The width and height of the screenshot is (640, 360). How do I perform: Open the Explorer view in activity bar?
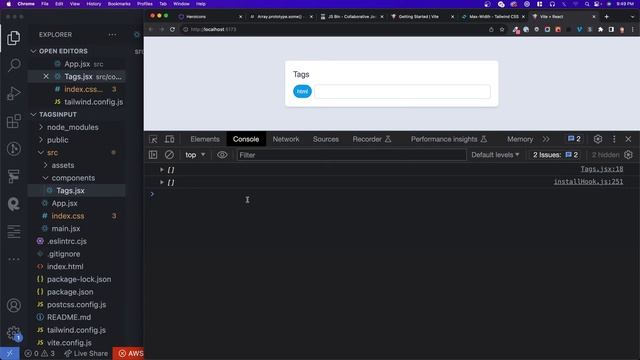pos(13,38)
